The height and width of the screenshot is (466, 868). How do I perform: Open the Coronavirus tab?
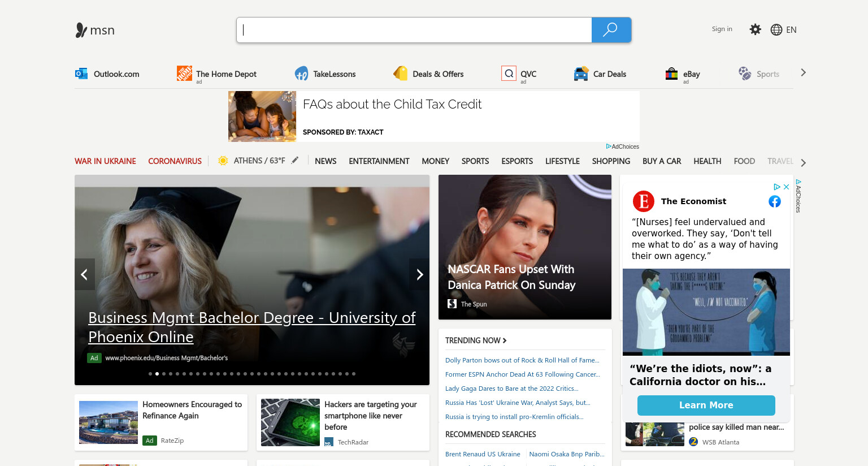point(175,161)
